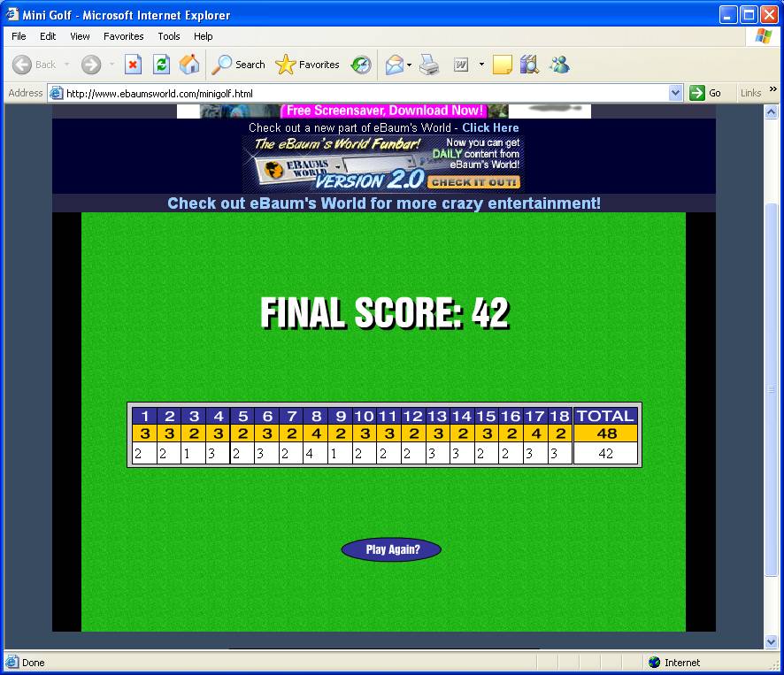Go to the Home page icon
Image resolution: width=784 pixels, height=675 pixels.
189,65
